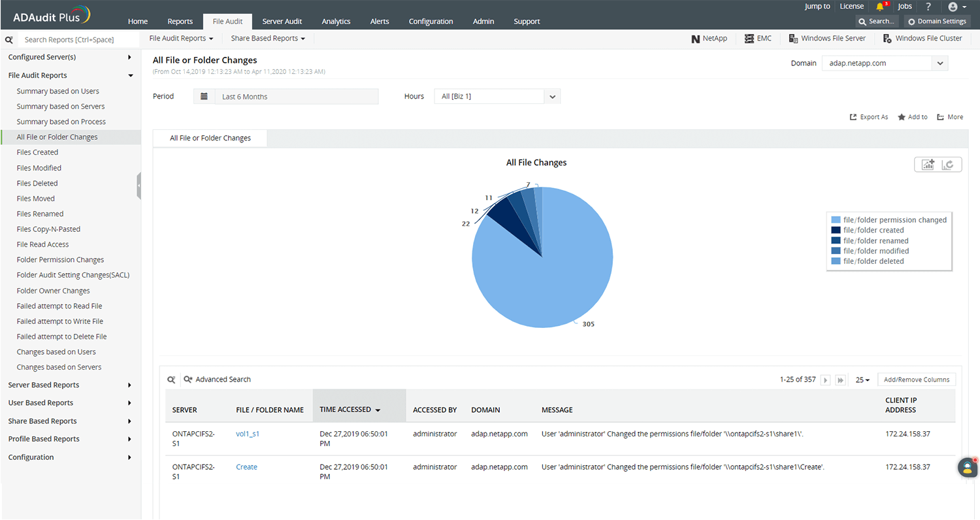Image resolution: width=980 pixels, height=520 pixels.
Task: Select the add chart icon above the pie chart
Action: coord(927,164)
